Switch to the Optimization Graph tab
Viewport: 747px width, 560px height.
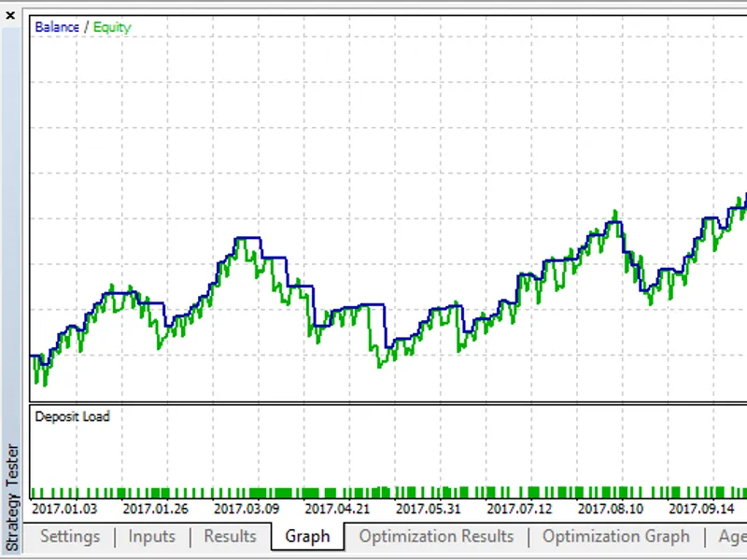click(616, 537)
